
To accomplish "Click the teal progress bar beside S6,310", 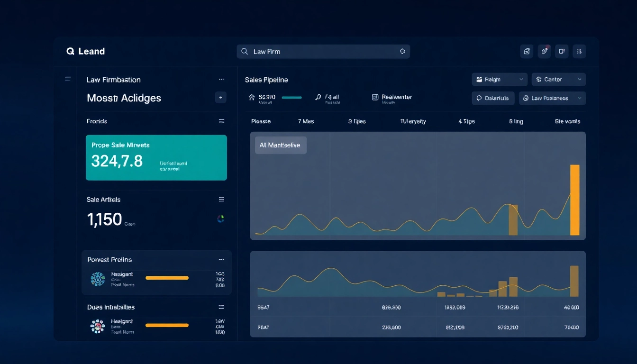I will coord(291,97).
